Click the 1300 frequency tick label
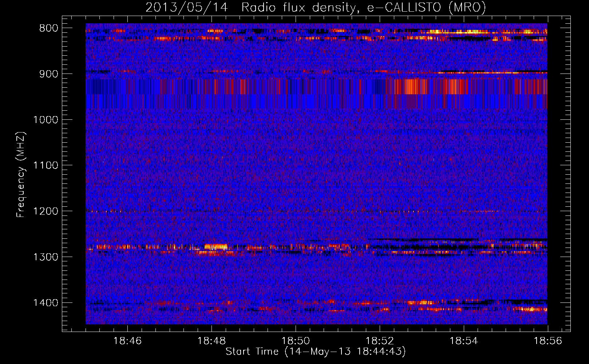Screen dimensions: 589x364 click(46, 257)
